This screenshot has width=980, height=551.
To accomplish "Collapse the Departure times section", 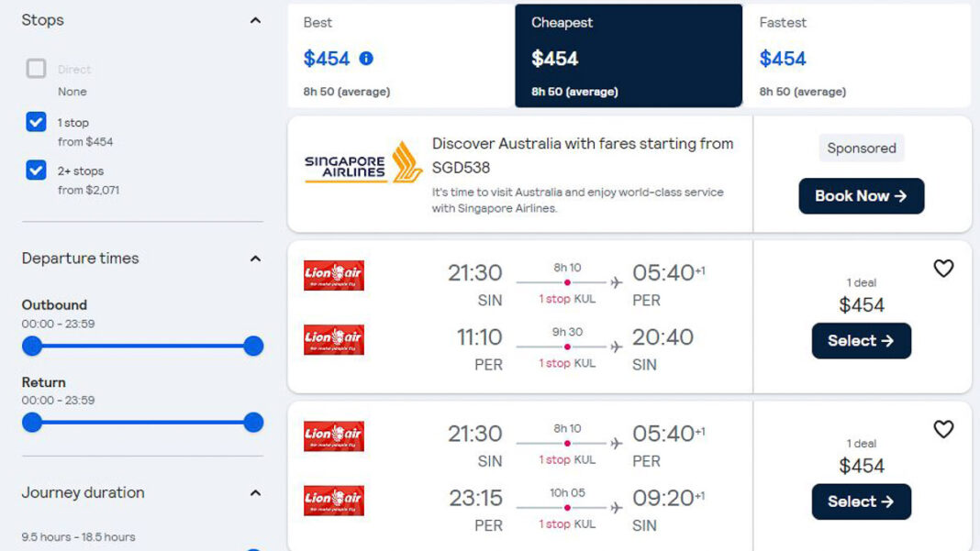I will click(x=254, y=259).
